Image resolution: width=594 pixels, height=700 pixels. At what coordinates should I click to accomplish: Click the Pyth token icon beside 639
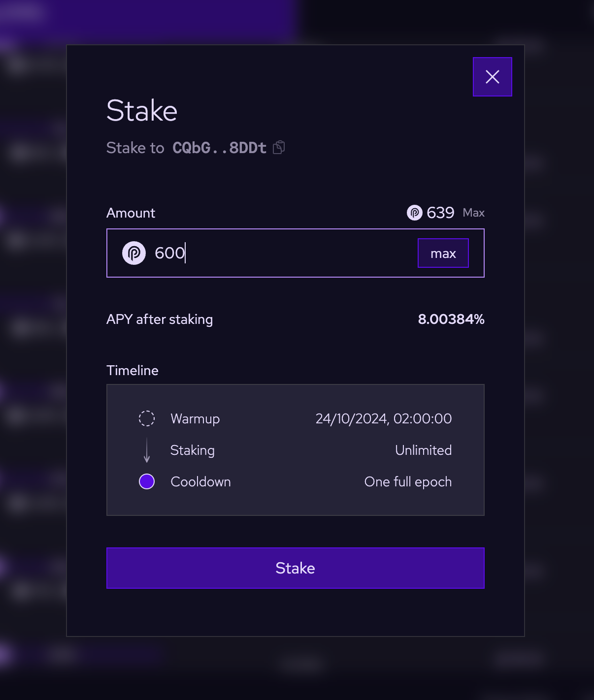pyautogui.click(x=415, y=213)
